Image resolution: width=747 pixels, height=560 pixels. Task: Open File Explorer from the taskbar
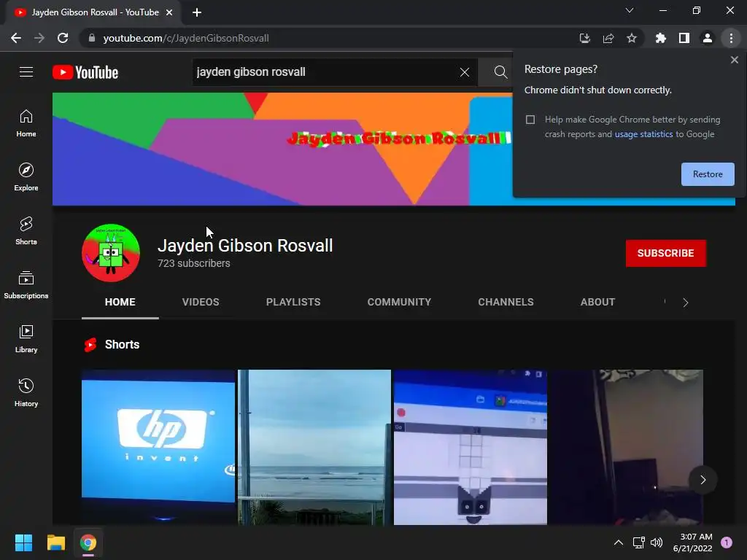tap(55, 542)
